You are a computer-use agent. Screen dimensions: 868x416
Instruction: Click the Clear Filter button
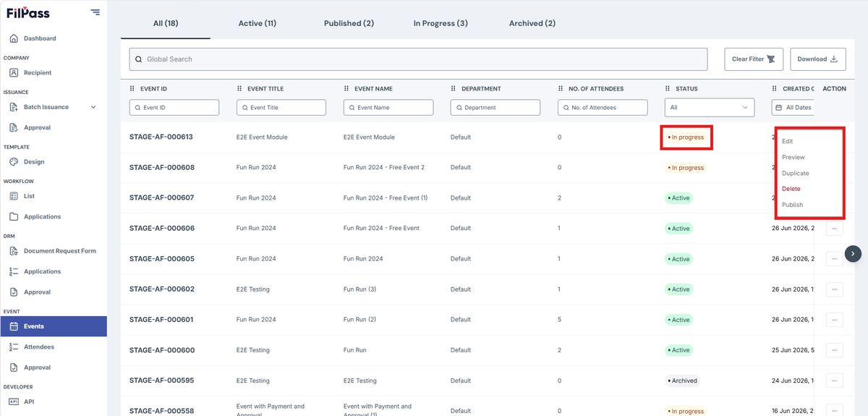click(x=754, y=59)
